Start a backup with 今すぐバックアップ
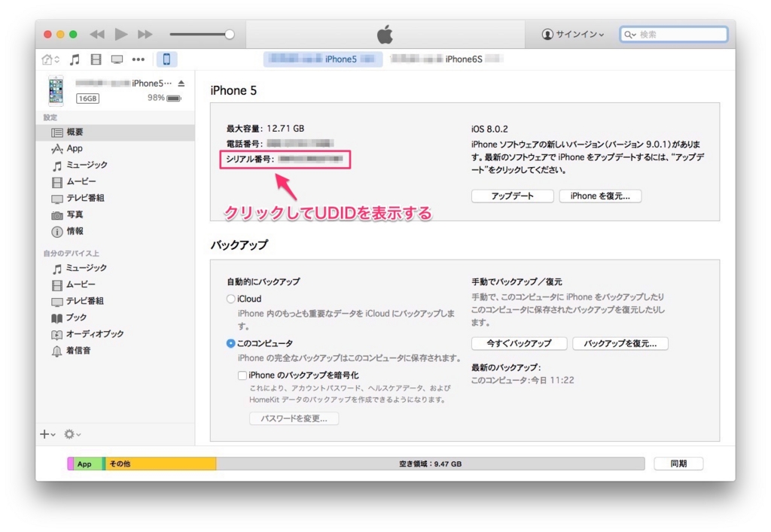 520,343
